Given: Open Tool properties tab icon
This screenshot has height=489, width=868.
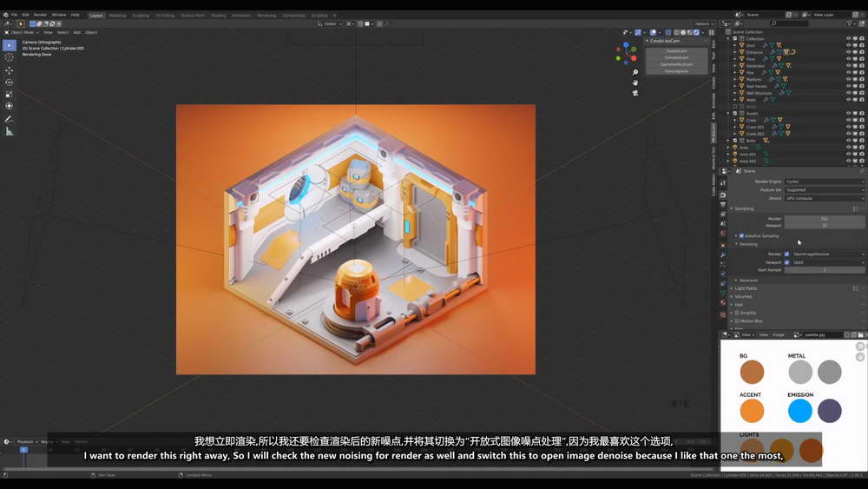Looking at the screenshot, I should pos(723,183).
